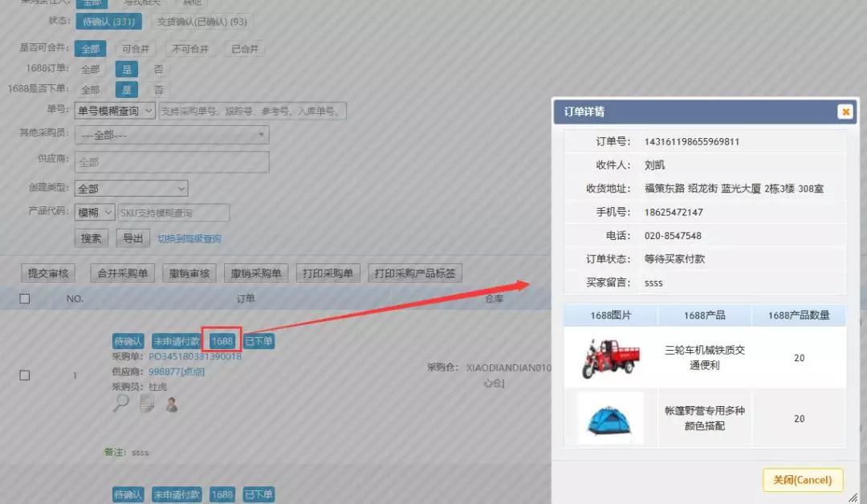Click the magnifier icon under 采购员
The height and width of the screenshot is (504, 867).
120,403
